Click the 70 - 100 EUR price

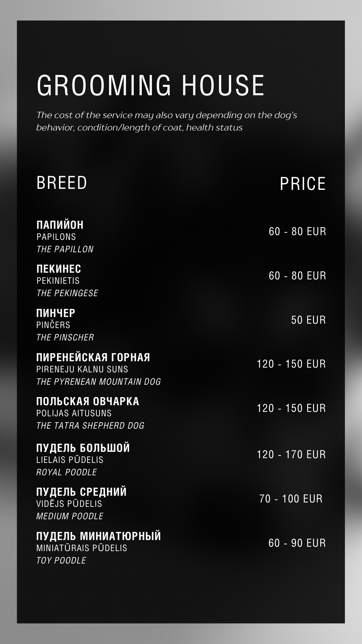291,499
